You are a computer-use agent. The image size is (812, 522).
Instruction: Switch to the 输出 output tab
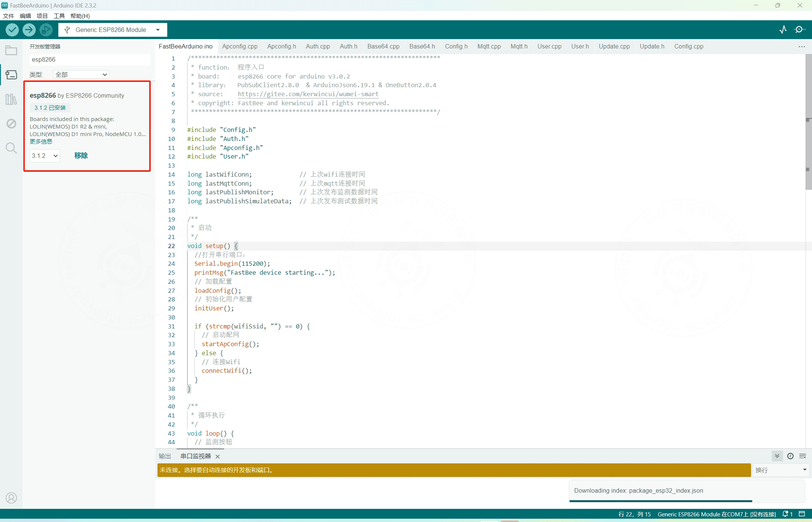pyautogui.click(x=165, y=456)
